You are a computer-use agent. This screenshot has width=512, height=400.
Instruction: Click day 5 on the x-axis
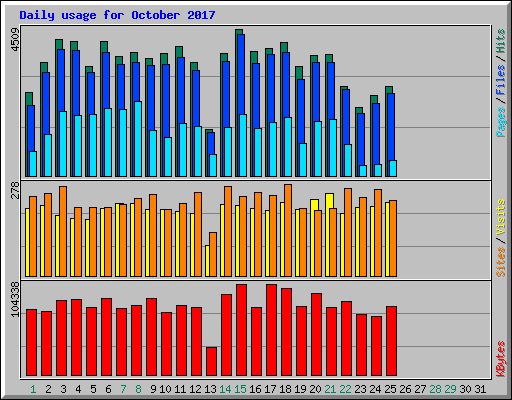tap(93, 389)
